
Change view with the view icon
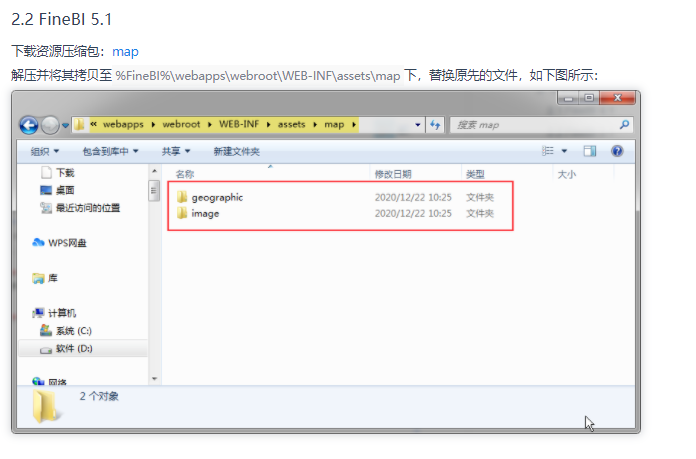point(548,151)
